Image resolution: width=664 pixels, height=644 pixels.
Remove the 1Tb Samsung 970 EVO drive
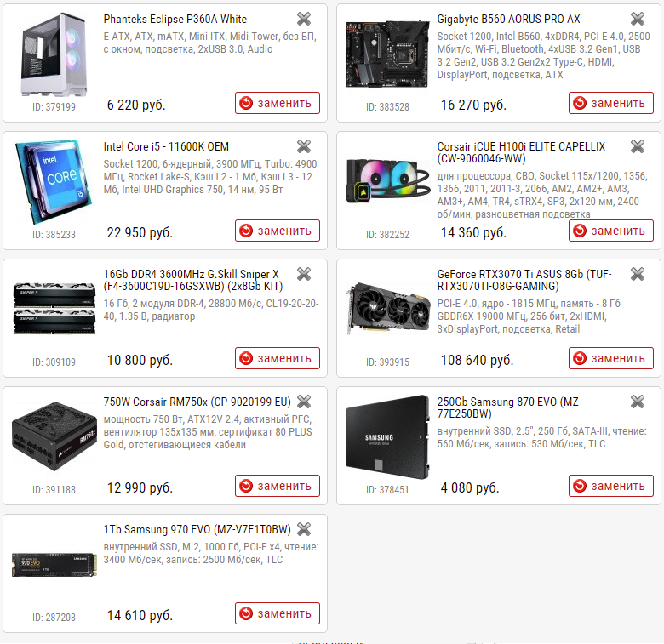click(304, 529)
